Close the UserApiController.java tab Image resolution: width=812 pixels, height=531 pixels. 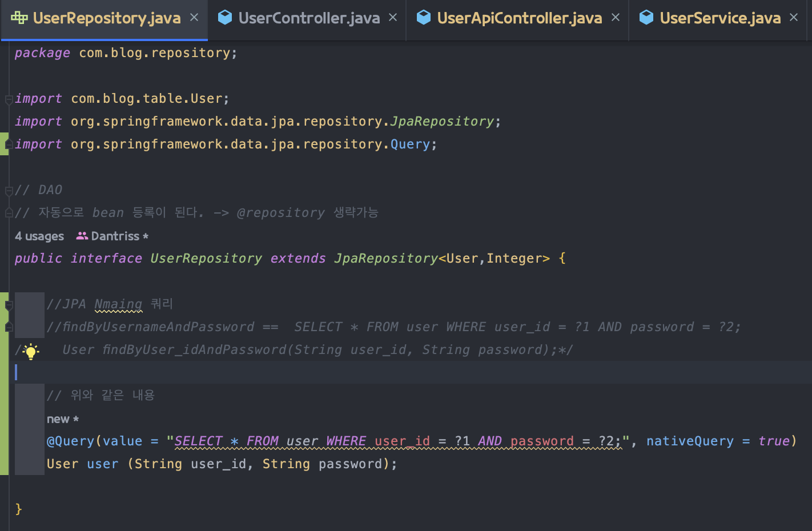[616, 18]
